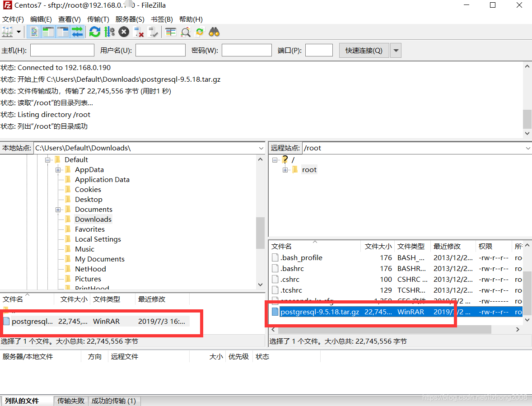Click the 端口(P) port field

[319, 50]
